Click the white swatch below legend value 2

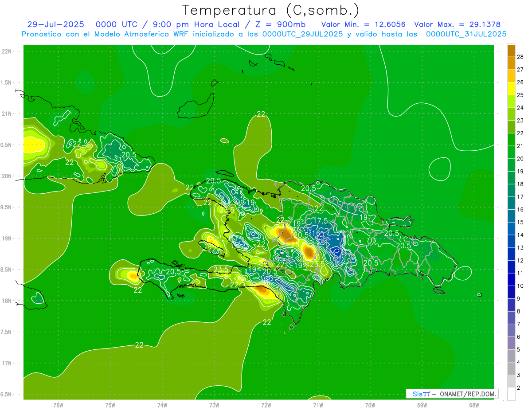(x=511, y=395)
